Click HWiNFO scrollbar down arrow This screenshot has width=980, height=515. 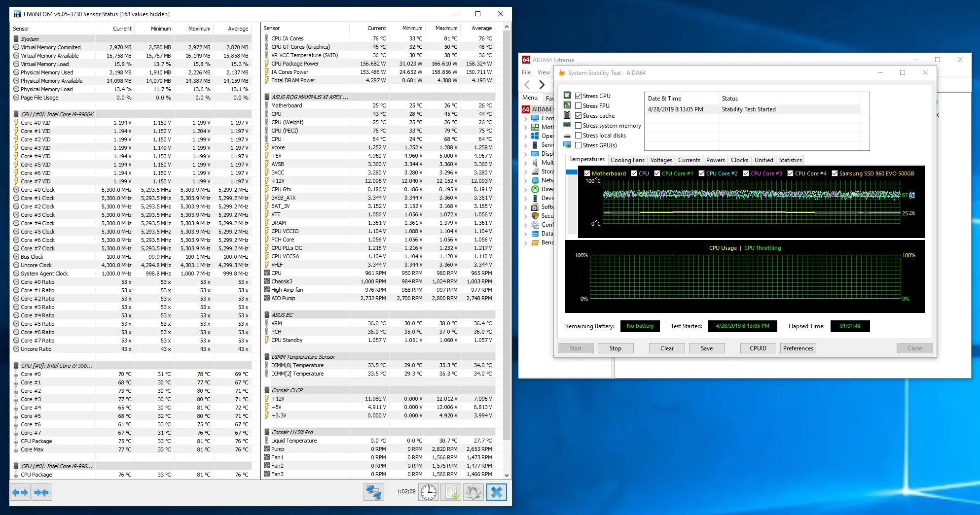pos(506,475)
